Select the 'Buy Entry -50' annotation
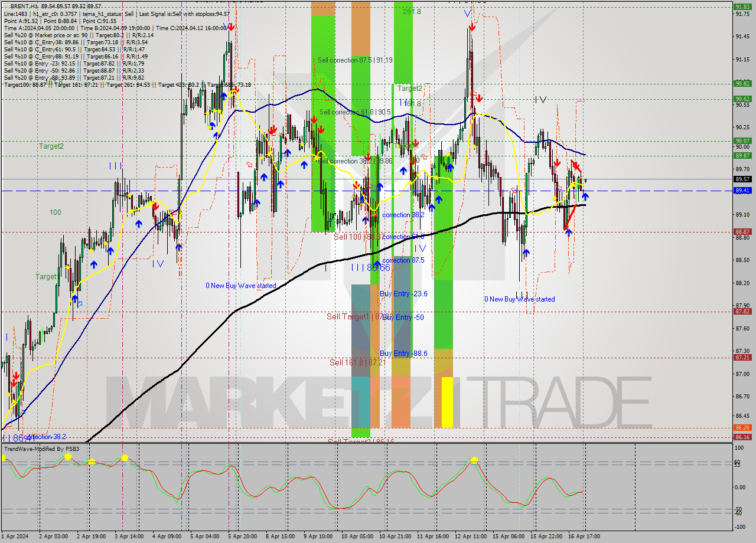The height and width of the screenshot is (543, 756). (x=403, y=318)
